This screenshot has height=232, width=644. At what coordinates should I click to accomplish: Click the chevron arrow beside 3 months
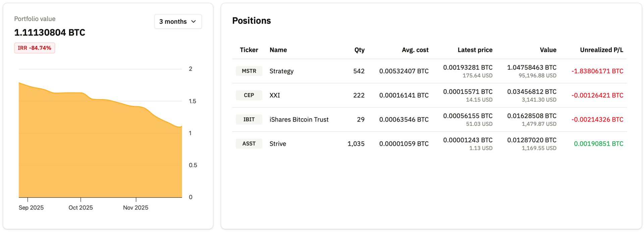click(194, 21)
